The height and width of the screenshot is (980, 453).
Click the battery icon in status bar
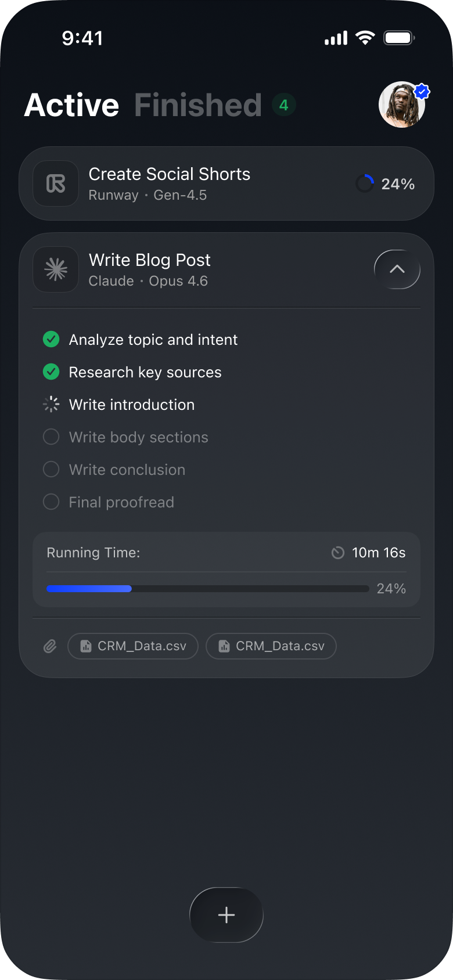click(x=398, y=38)
